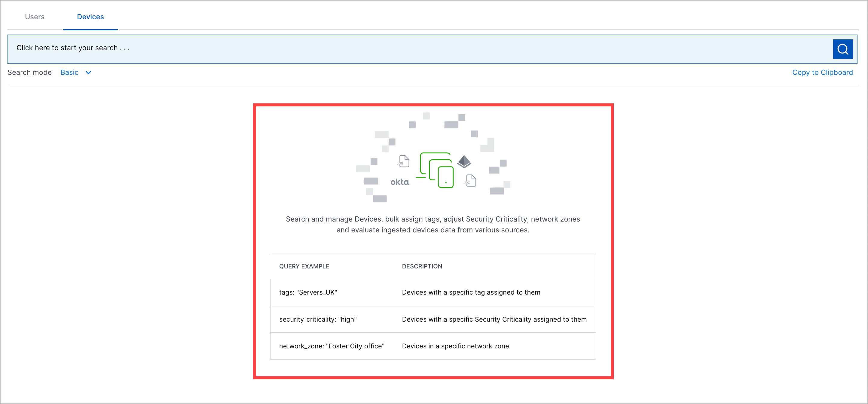The width and height of the screenshot is (868, 404).
Task: Click Copy to Clipboard link
Action: 822,73
